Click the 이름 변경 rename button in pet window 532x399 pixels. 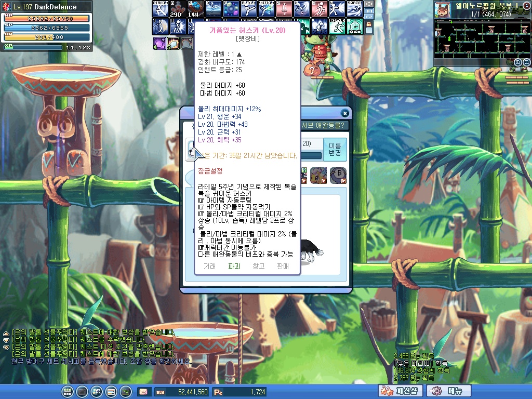tap(335, 149)
